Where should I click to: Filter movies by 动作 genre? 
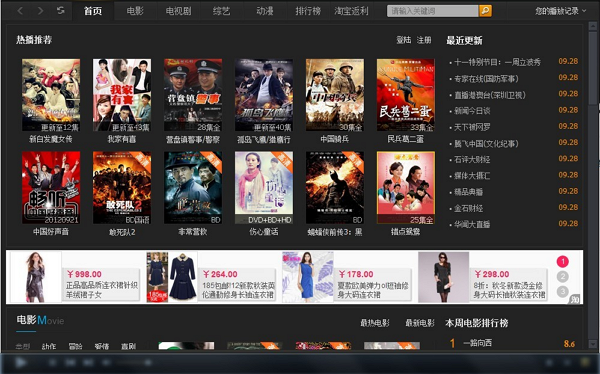(49, 346)
